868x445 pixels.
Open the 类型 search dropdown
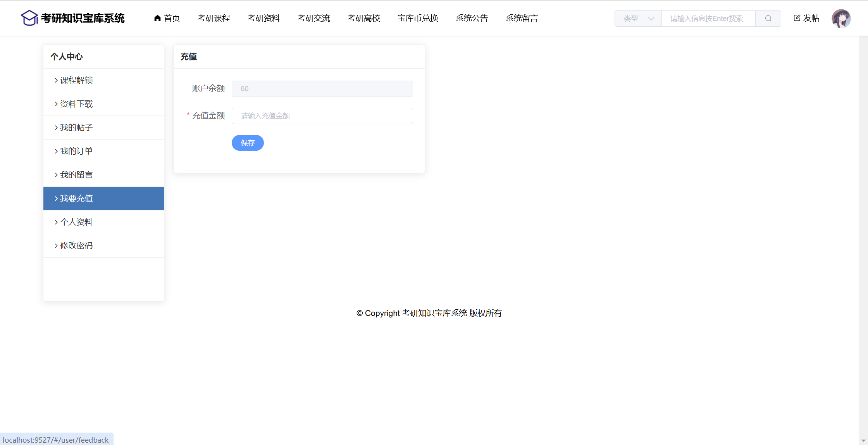638,19
